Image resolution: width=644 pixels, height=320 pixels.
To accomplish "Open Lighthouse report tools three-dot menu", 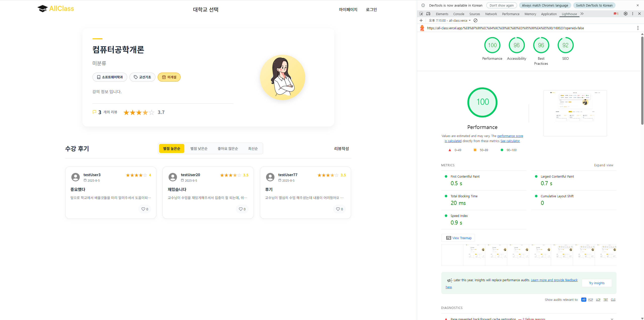I will coord(638,28).
